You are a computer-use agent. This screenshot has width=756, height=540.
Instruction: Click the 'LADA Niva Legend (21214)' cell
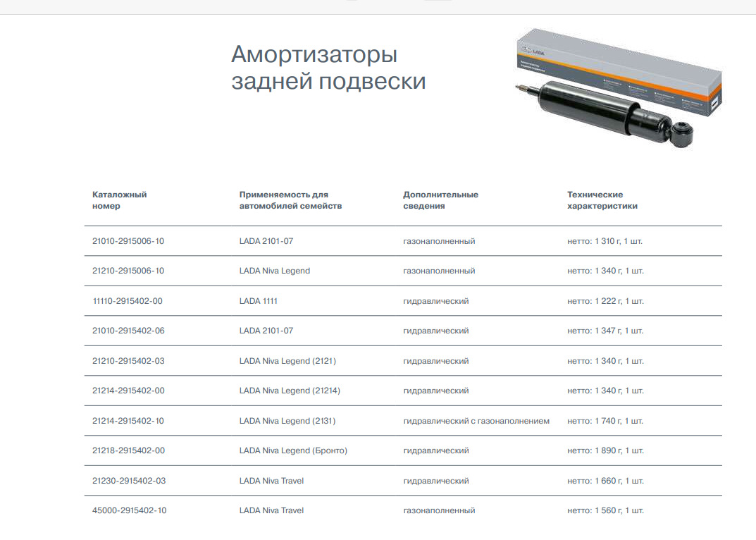click(290, 391)
